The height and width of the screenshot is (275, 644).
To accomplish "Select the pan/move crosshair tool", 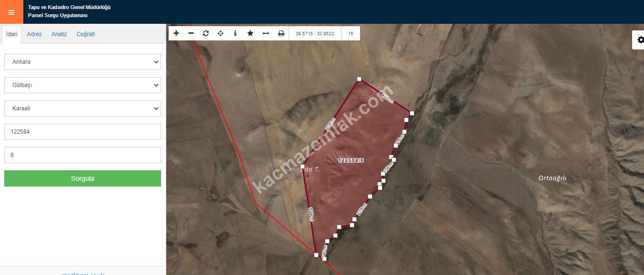I will (x=221, y=33).
